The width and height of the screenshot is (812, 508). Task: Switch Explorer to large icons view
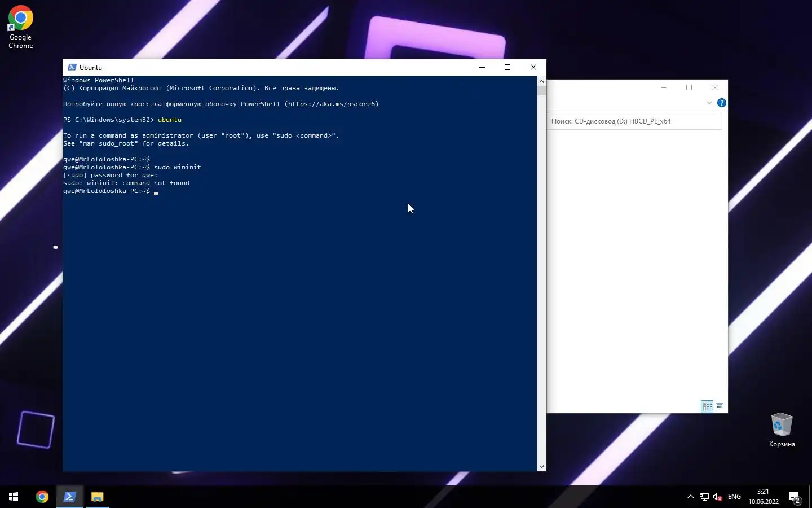(720, 406)
